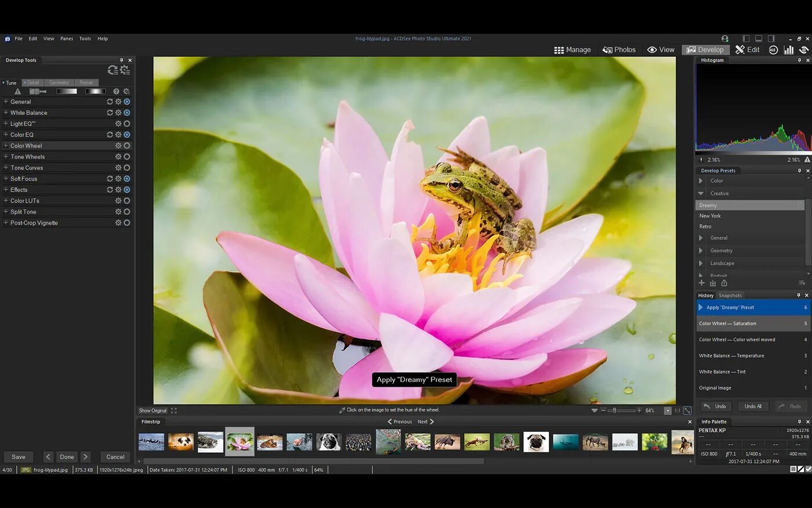
Task: Open the 365 mode icon
Action: [x=773, y=50]
